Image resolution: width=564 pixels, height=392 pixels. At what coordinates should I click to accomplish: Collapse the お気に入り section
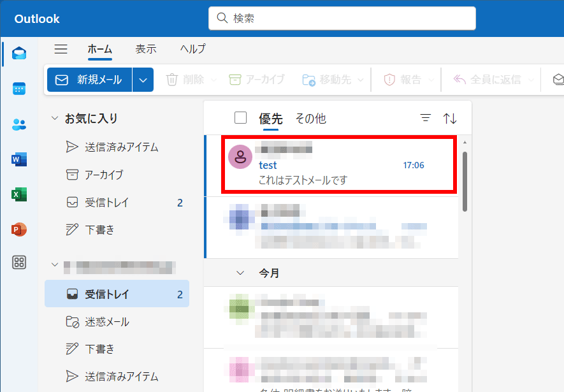pos(55,118)
